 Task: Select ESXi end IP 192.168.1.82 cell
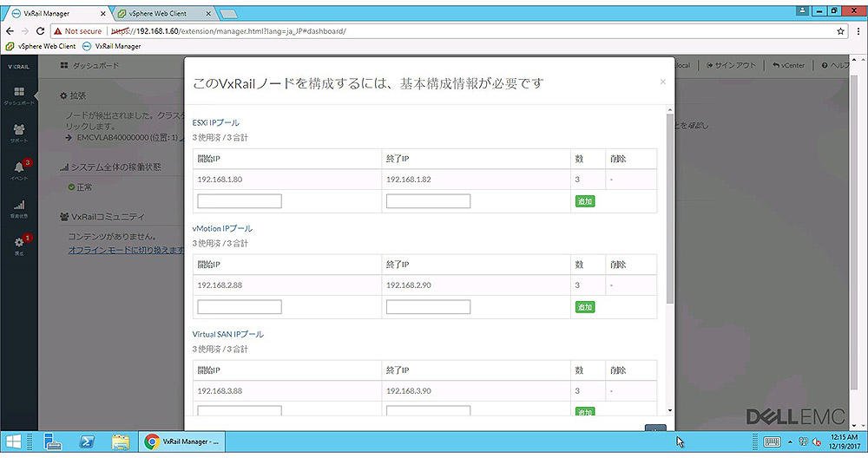476,180
